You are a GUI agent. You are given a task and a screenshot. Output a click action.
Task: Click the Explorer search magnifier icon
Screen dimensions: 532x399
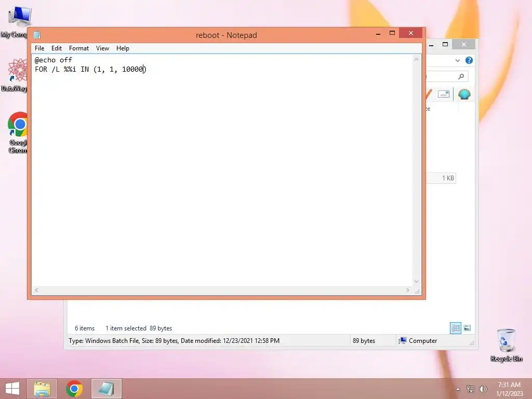click(x=461, y=77)
